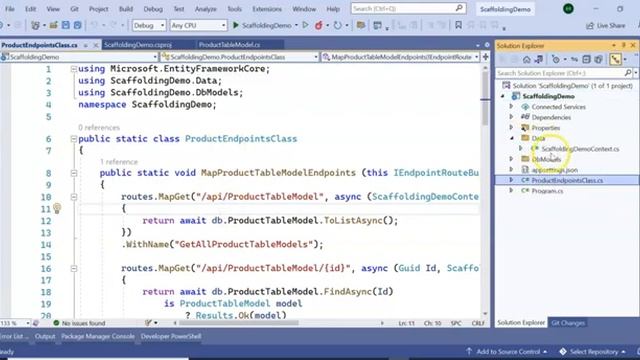This screenshot has width=640, height=360.
Task: Switch to the Solution Explorer bottom tab
Action: pyautogui.click(x=521, y=323)
